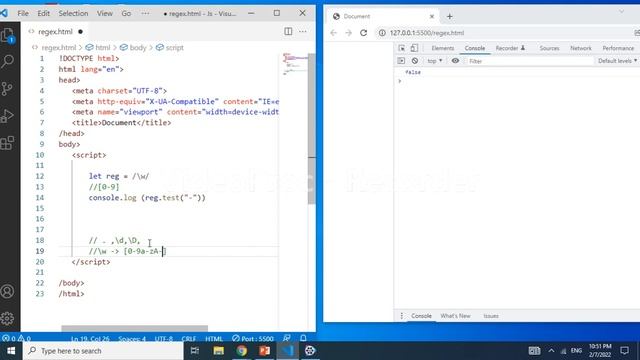The height and width of the screenshot is (360, 640).
Task: Select the regex.html editor tab
Action: pos(55,31)
